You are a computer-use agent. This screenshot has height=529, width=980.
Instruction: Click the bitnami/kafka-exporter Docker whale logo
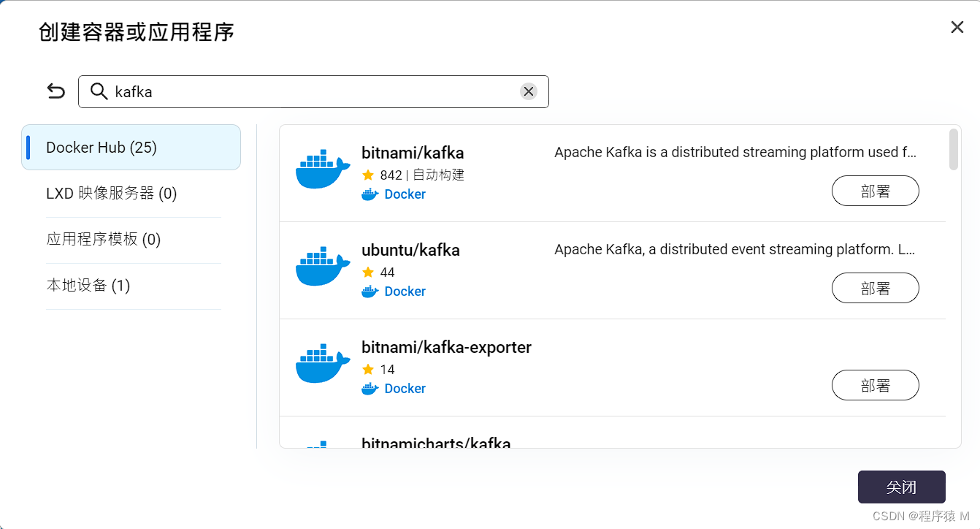pos(323,365)
